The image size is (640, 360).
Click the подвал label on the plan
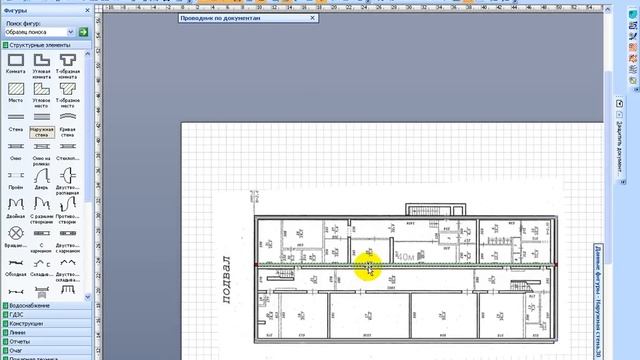pyautogui.click(x=227, y=280)
